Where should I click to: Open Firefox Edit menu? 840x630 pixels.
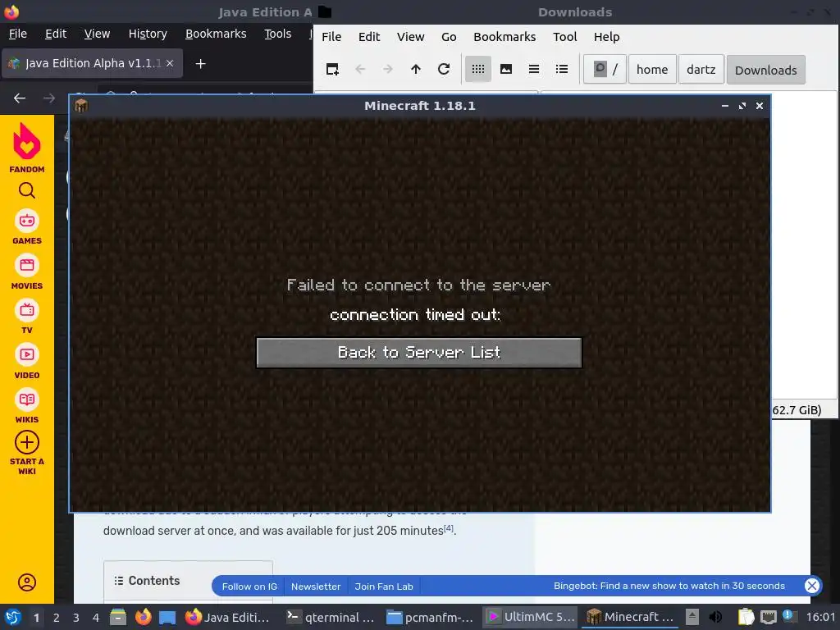(56, 33)
